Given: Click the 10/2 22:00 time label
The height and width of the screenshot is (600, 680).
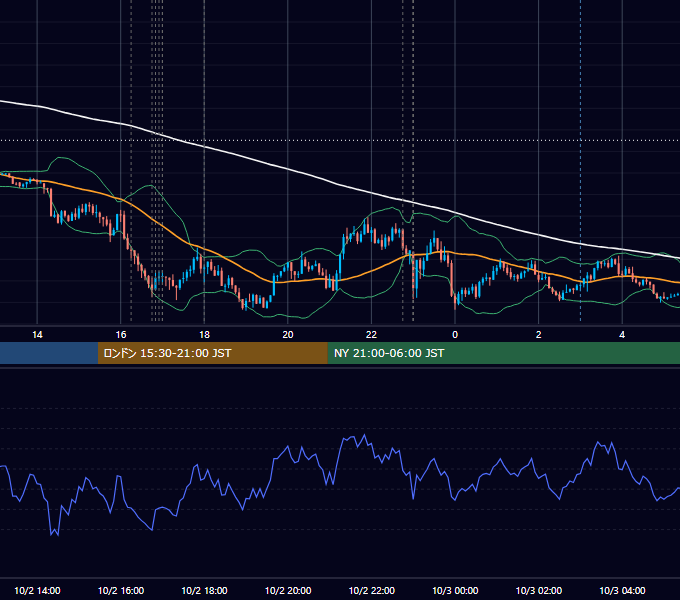Looking at the screenshot, I should tap(372, 590).
